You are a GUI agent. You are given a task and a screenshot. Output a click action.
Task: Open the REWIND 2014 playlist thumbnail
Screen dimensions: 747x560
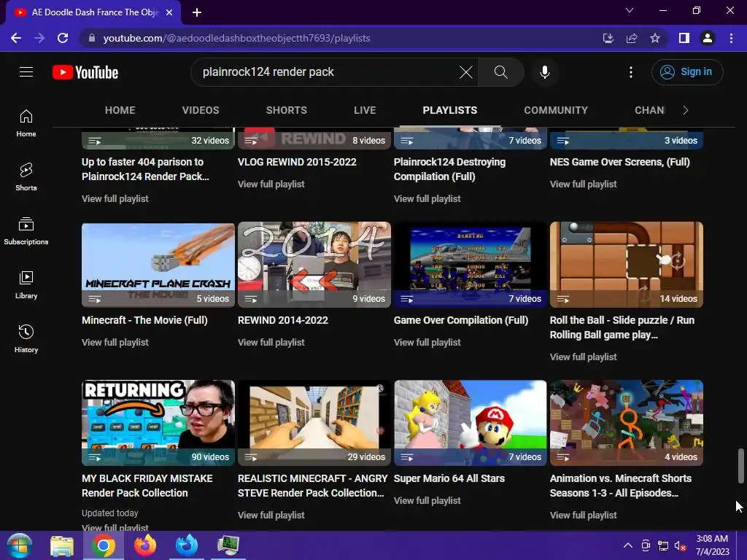click(x=314, y=265)
